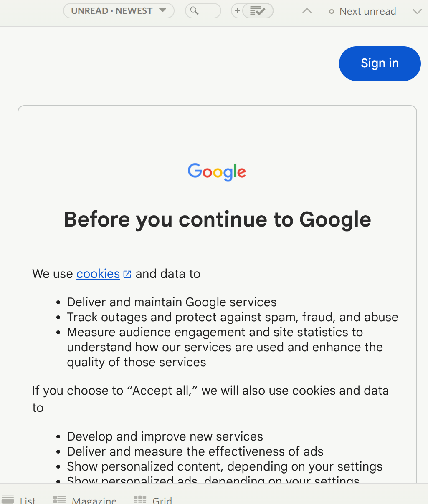Viewport: 428px width, 504px height.
Task: Switch to Magazine view
Action: (94, 500)
